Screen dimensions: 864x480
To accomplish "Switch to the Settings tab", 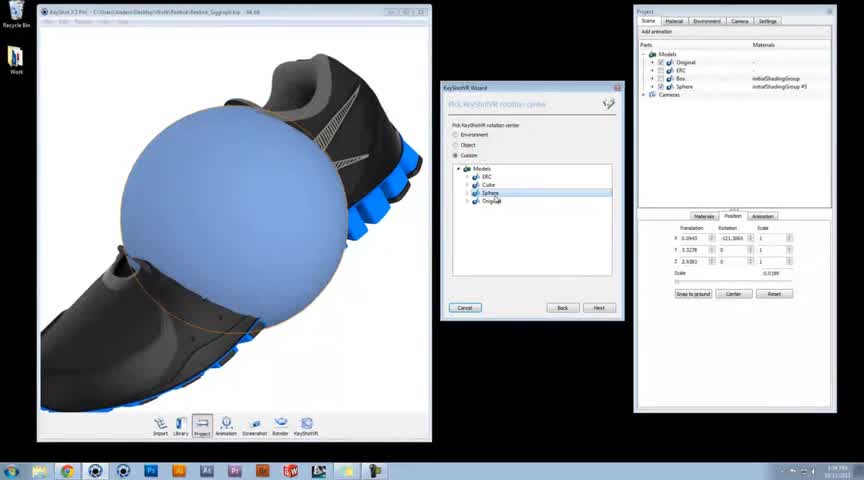I will coord(768,21).
